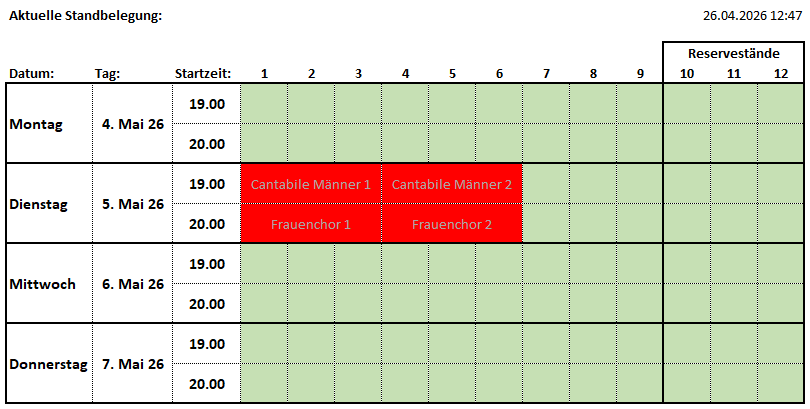
Task: Select the Frauenchor 2 red cell
Action: coord(451,224)
